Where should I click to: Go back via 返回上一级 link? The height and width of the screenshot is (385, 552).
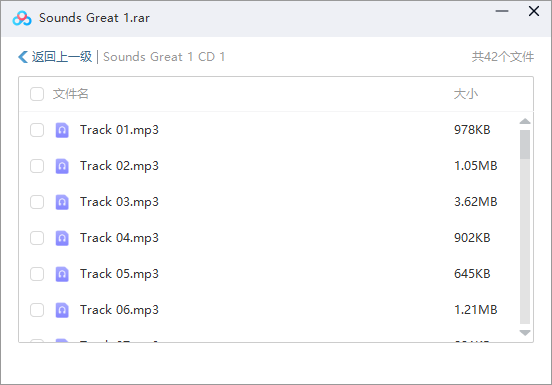tap(62, 57)
